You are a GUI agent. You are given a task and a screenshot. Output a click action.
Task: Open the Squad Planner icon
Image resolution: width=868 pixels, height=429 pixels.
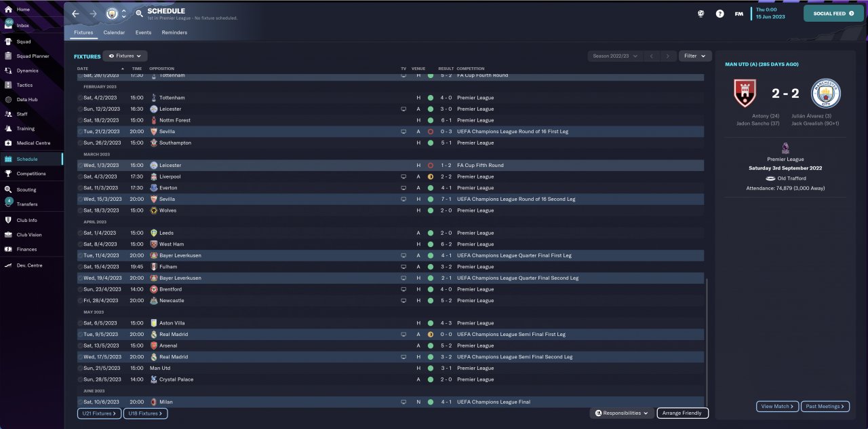(x=9, y=56)
